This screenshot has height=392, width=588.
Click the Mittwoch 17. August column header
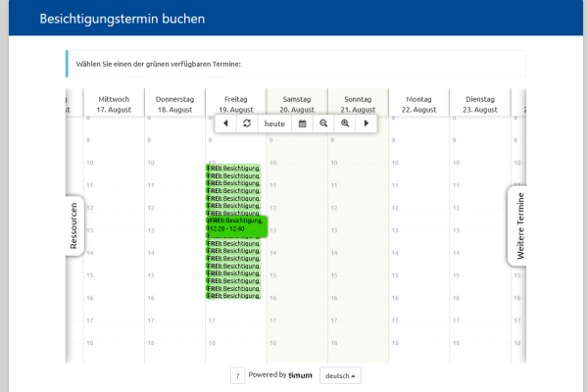(114, 104)
